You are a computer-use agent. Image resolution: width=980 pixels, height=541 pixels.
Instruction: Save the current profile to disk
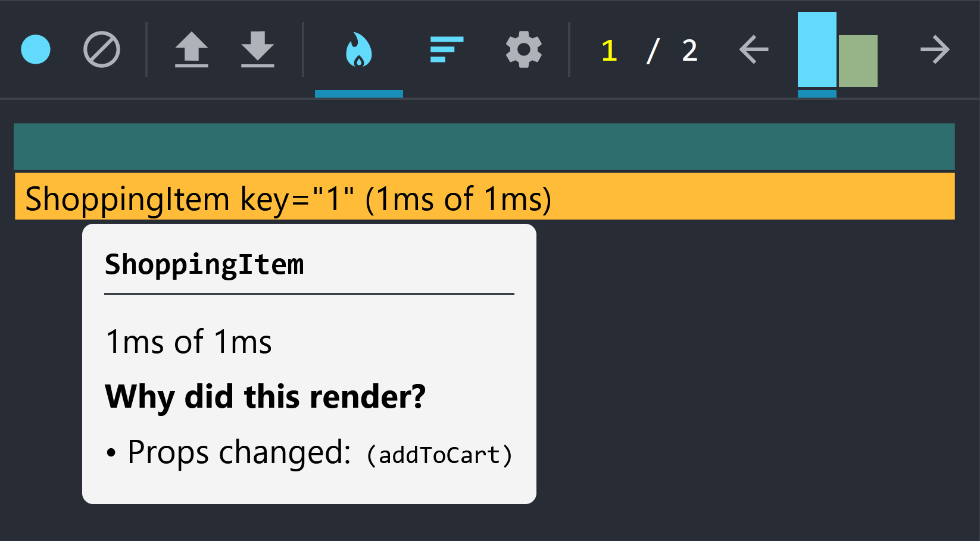(258, 50)
